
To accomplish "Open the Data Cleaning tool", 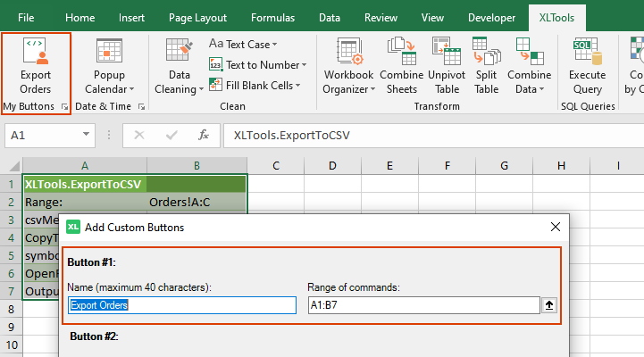I will pyautogui.click(x=179, y=66).
